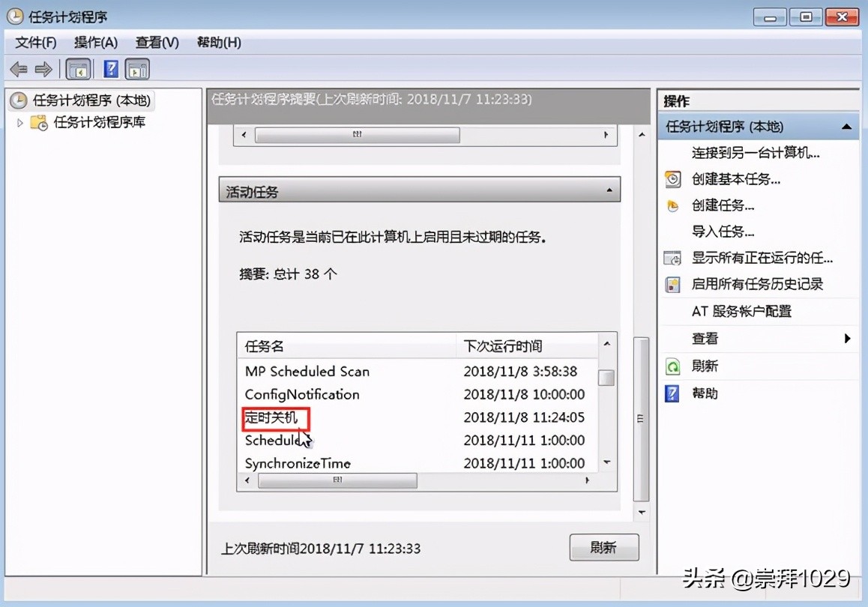Viewport: 868px width, 607px height.
Task: Enable All Tasks History (启用所有任务历史记录) icon
Action: (x=670, y=284)
